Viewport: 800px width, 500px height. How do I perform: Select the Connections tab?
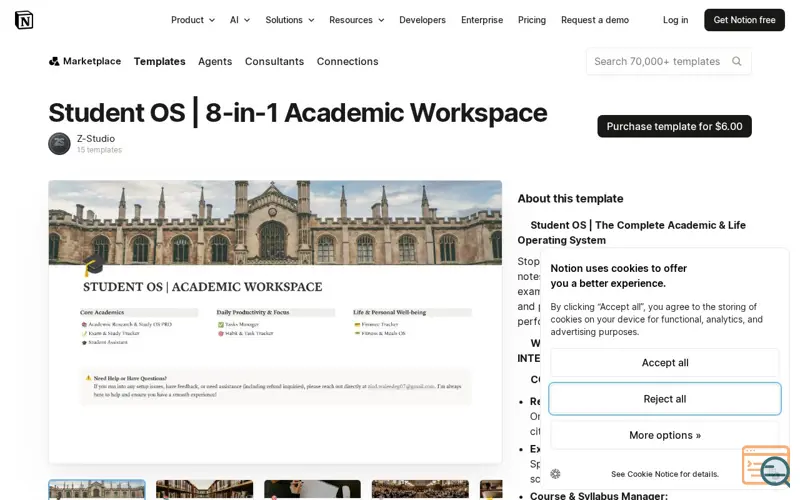pyautogui.click(x=347, y=61)
